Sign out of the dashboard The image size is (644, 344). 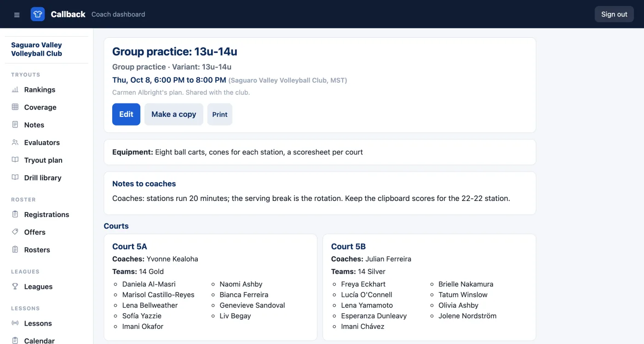(x=614, y=14)
